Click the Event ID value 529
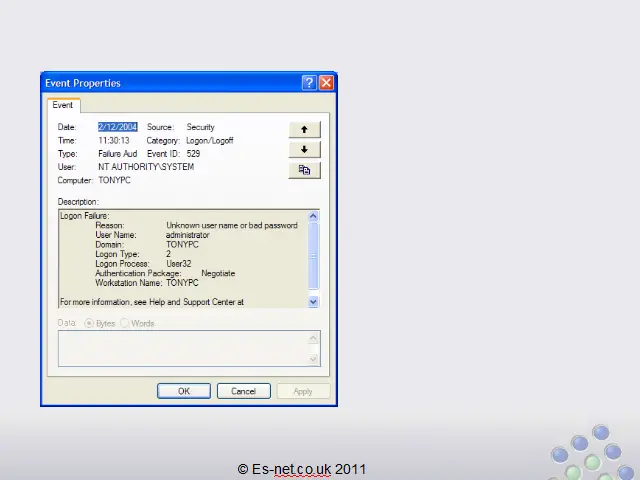 pos(193,154)
